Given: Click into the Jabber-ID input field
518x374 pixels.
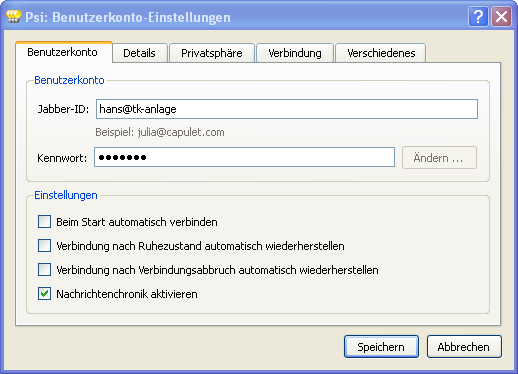Looking at the screenshot, I should (x=287, y=109).
